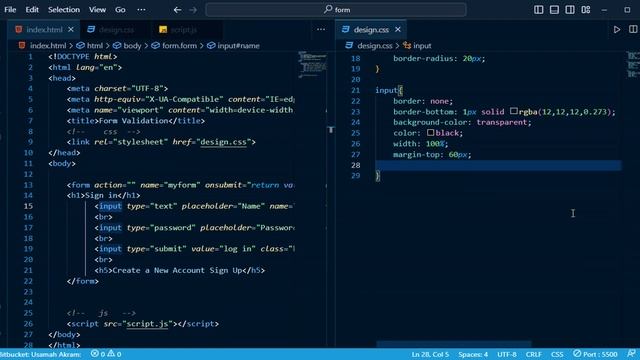
Task: Click index.html breadcrumb item
Action: pos(48,46)
